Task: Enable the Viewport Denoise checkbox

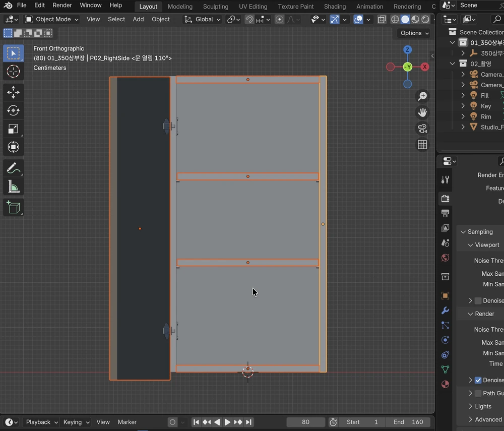Action: tap(478, 300)
